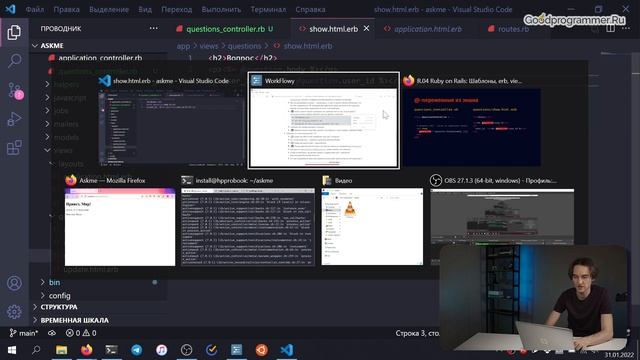Open the Файл menu
The image size is (640, 360).
pos(35,9)
